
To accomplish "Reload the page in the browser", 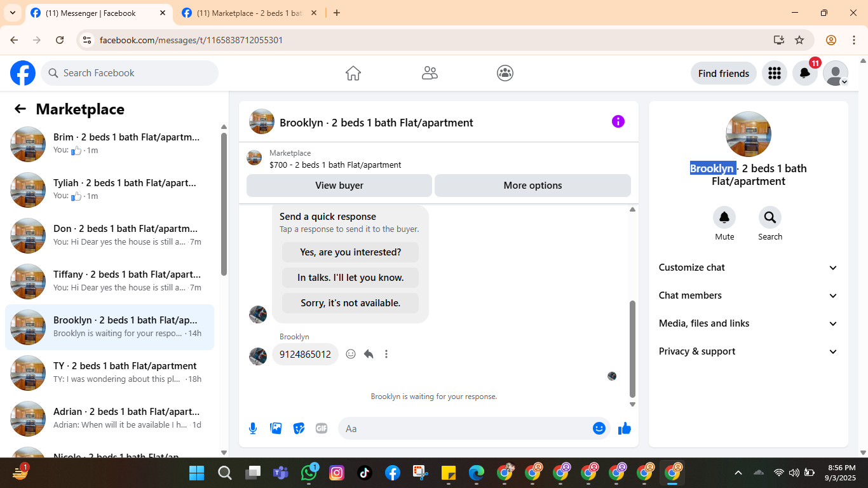I will [60, 40].
